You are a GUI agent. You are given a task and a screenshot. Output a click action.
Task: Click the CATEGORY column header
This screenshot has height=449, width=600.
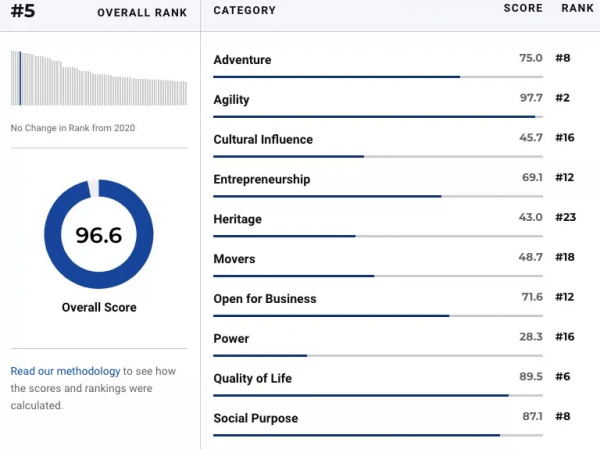[x=244, y=11]
